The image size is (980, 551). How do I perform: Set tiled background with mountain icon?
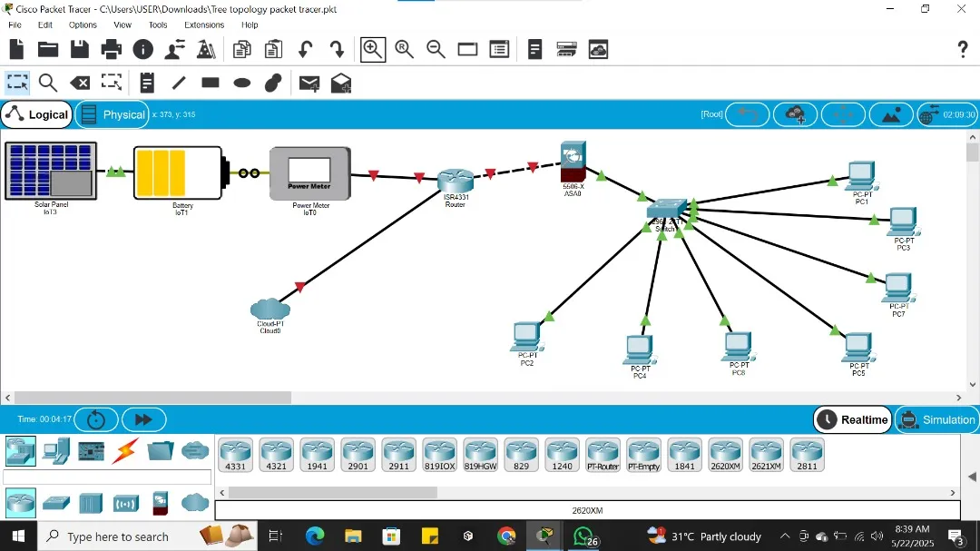(x=891, y=114)
